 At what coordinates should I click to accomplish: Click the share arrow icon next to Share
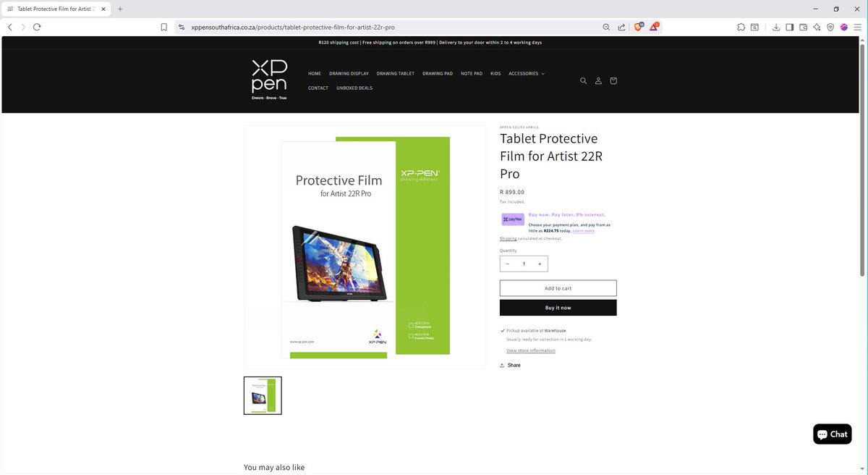click(x=502, y=365)
